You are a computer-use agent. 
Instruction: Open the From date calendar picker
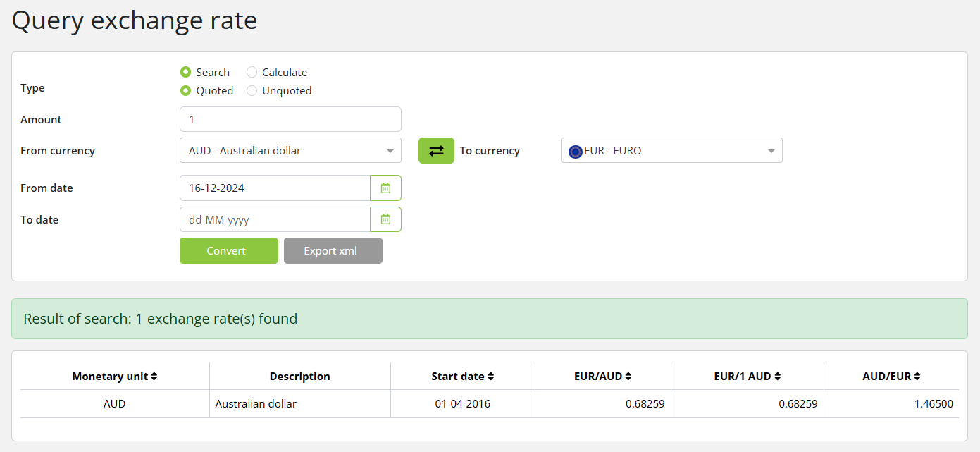click(385, 188)
